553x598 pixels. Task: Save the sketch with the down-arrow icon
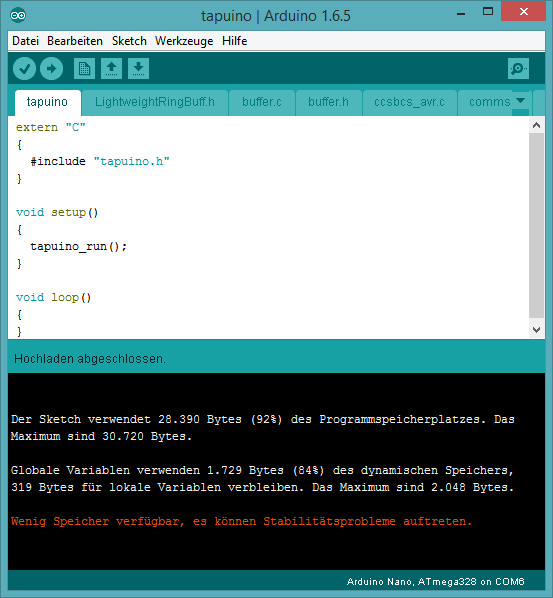pyautogui.click(x=138, y=69)
